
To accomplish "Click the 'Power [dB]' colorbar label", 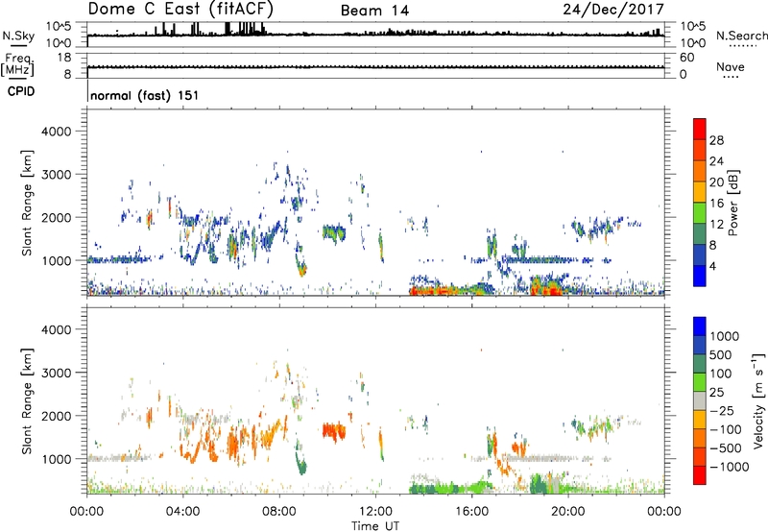I will click(x=732, y=203).
